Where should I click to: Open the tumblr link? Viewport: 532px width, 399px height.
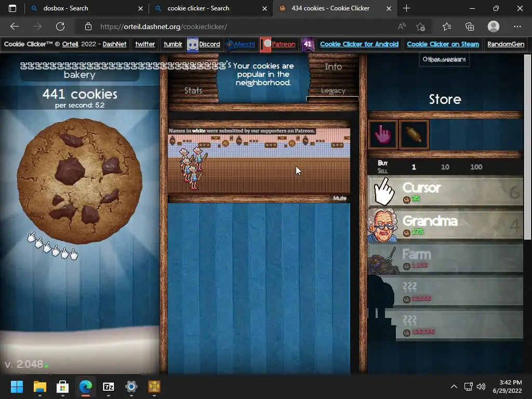pos(172,44)
